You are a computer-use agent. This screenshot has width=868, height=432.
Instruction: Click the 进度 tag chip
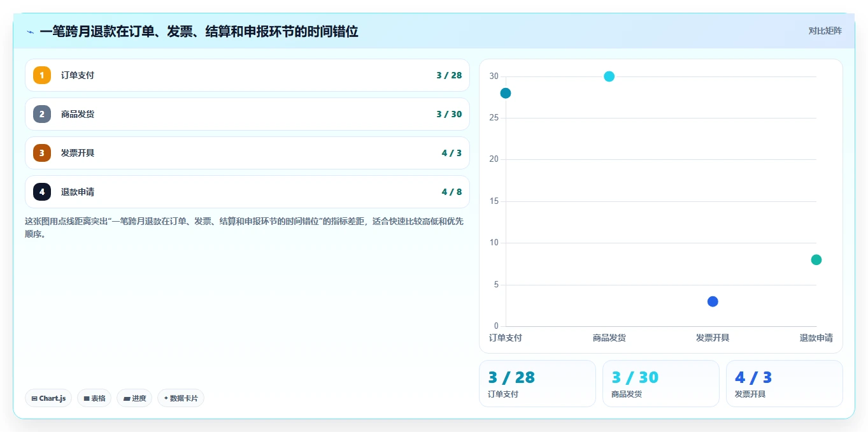134,398
